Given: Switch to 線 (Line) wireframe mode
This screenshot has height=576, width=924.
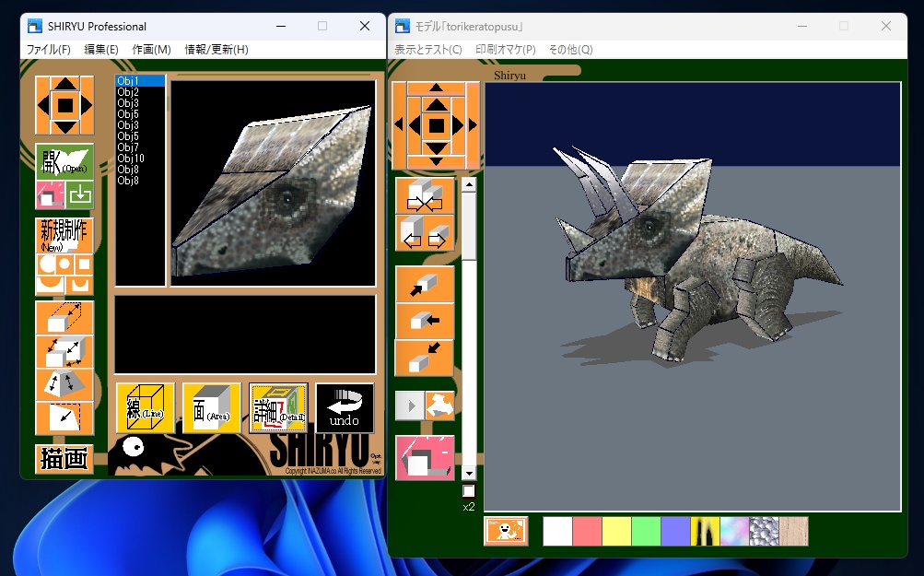Looking at the screenshot, I should point(144,407).
